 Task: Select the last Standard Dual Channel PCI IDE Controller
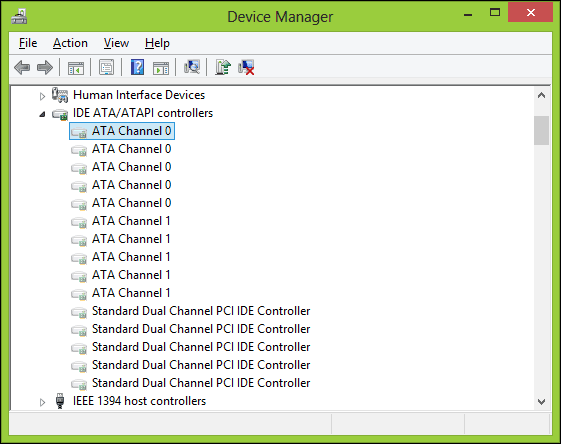190,383
